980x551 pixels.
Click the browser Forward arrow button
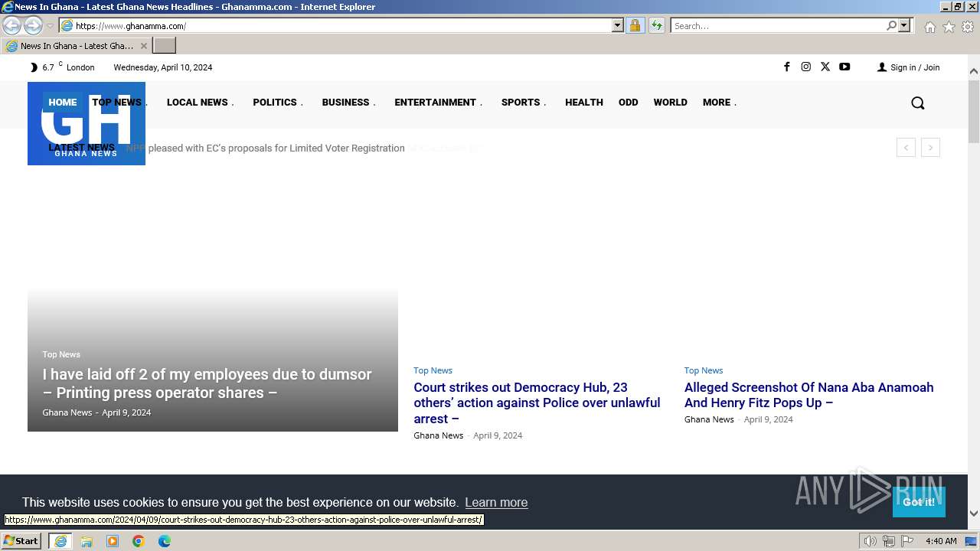tap(33, 25)
